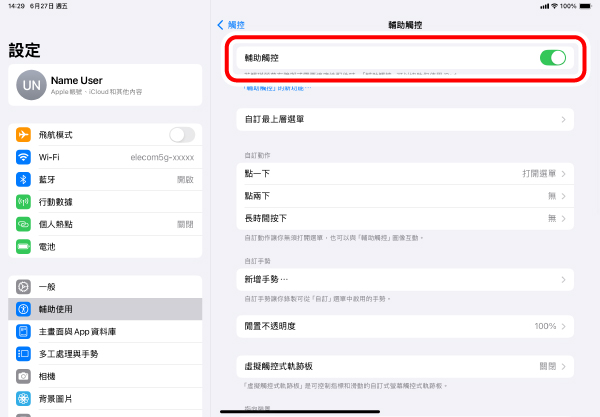The width and height of the screenshot is (600, 417).
Task: Go back to 觸控 page
Action: 231,24
